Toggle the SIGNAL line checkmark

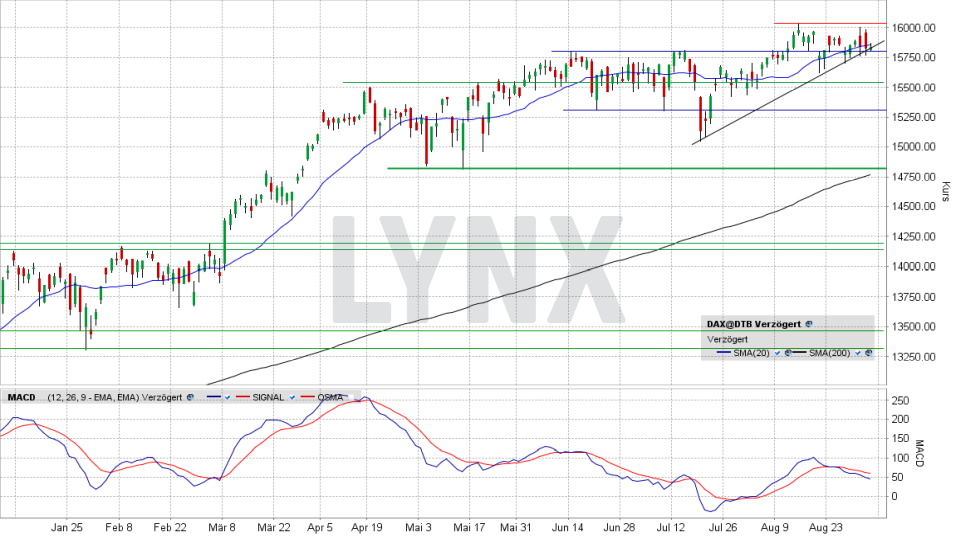coord(292,397)
